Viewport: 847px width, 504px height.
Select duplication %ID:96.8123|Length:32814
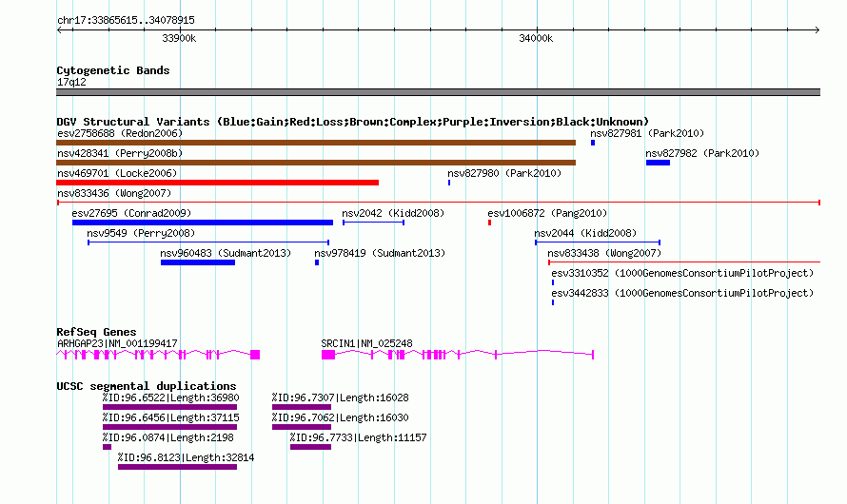186,457
